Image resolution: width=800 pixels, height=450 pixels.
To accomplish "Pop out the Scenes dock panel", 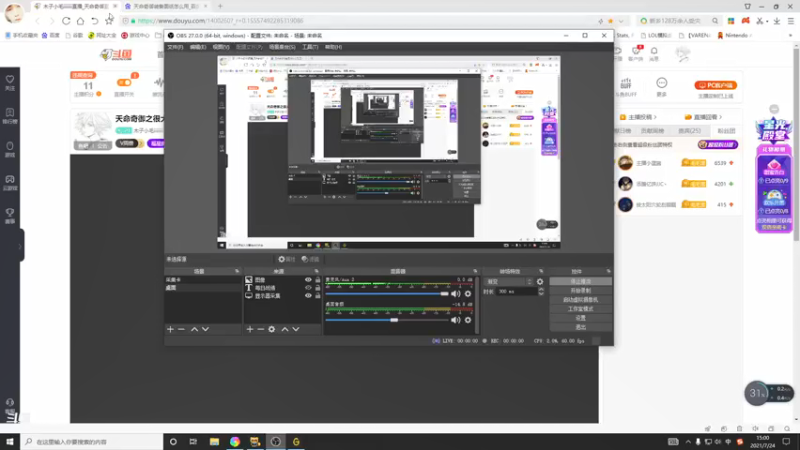I will click(x=237, y=271).
